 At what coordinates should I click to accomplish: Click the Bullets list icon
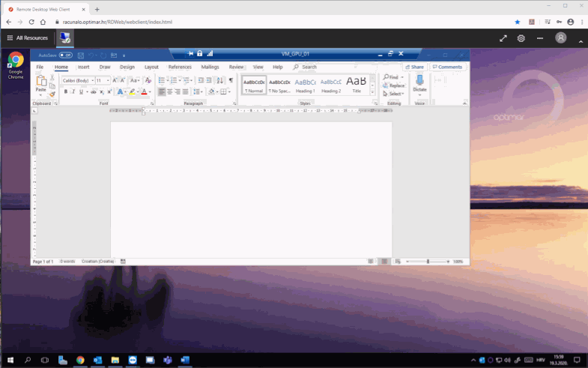(162, 80)
